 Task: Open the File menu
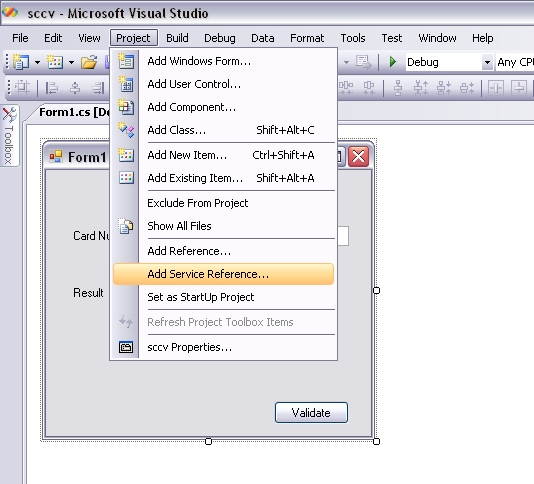point(20,38)
